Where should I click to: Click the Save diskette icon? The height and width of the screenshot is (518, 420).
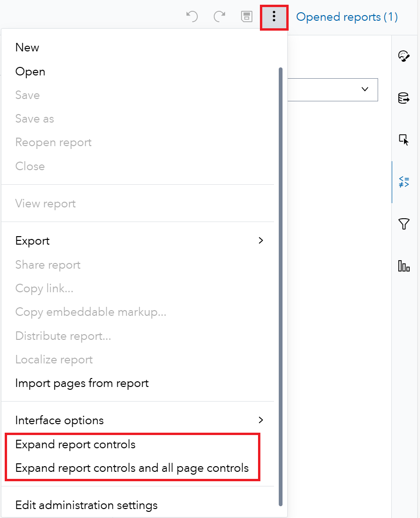click(x=246, y=16)
